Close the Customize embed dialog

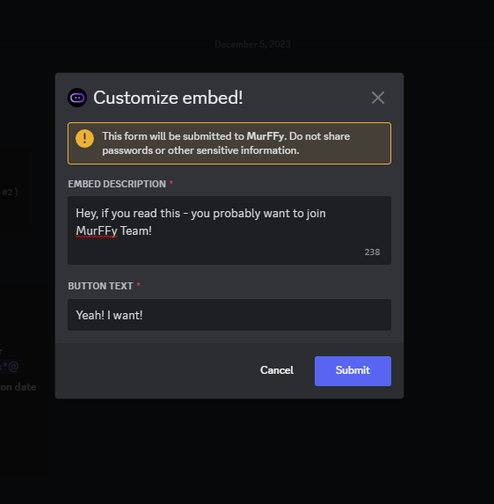tap(378, 98)
